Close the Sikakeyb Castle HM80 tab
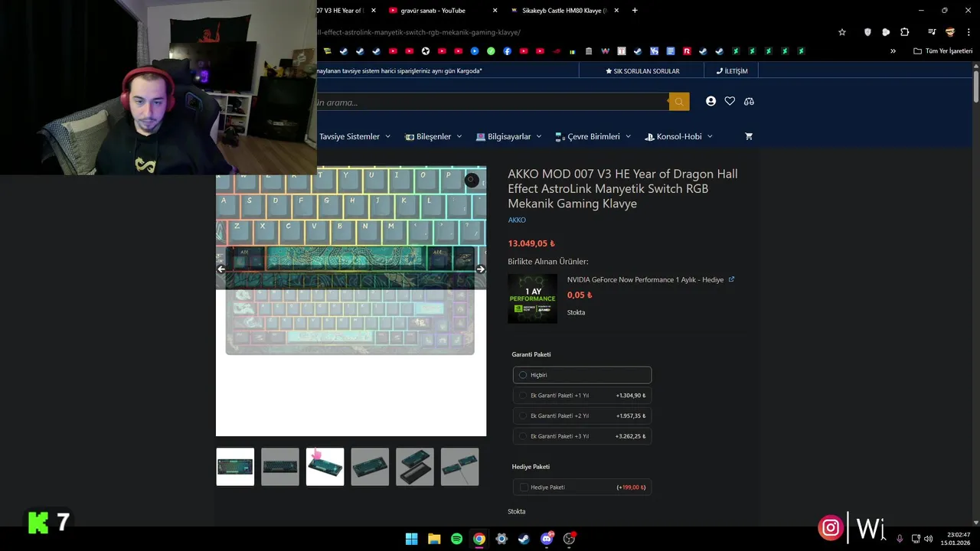Viewport: 980px width, 551px height. 618,11
